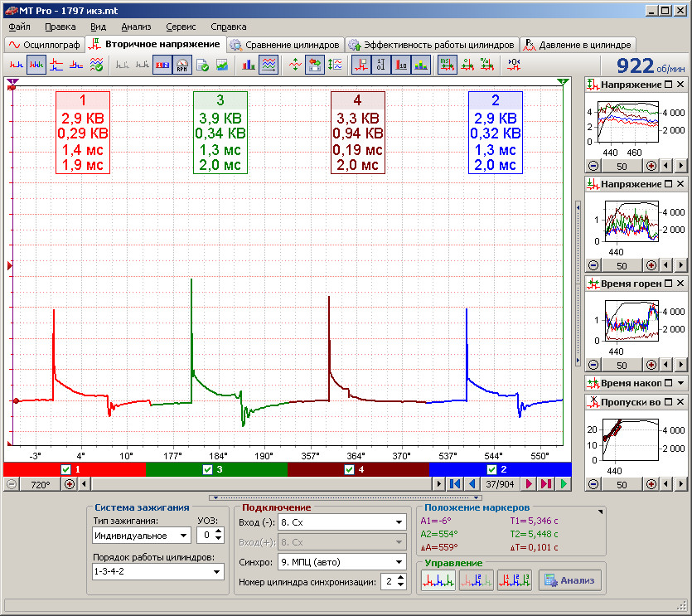This screenshot has height=616, width=692.
Task: Open the Файл menu
Action: pyautogui.click(x=19, y=27)
